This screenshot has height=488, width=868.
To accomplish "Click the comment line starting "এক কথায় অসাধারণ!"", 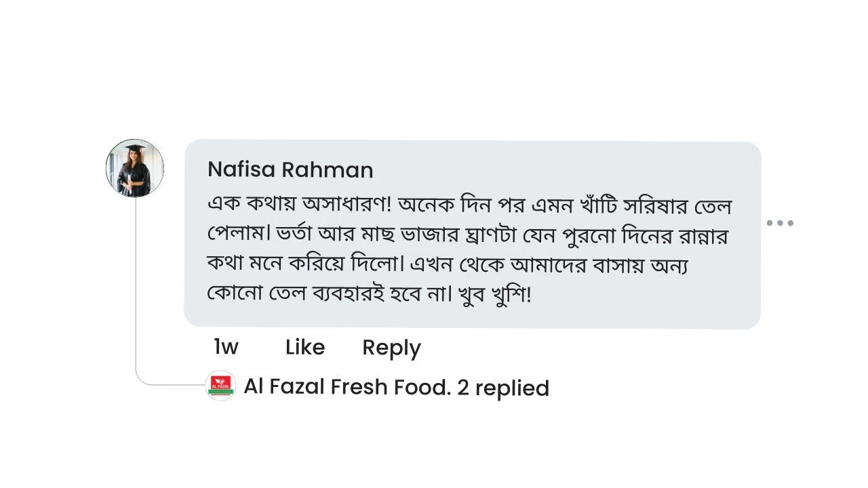I will point(468,205).
